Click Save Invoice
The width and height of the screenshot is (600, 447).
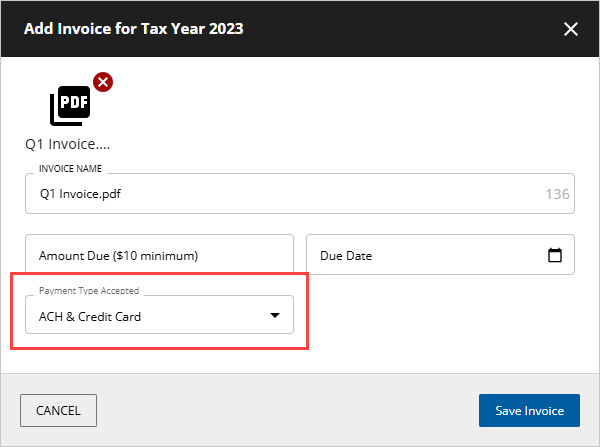click(529, 410)
